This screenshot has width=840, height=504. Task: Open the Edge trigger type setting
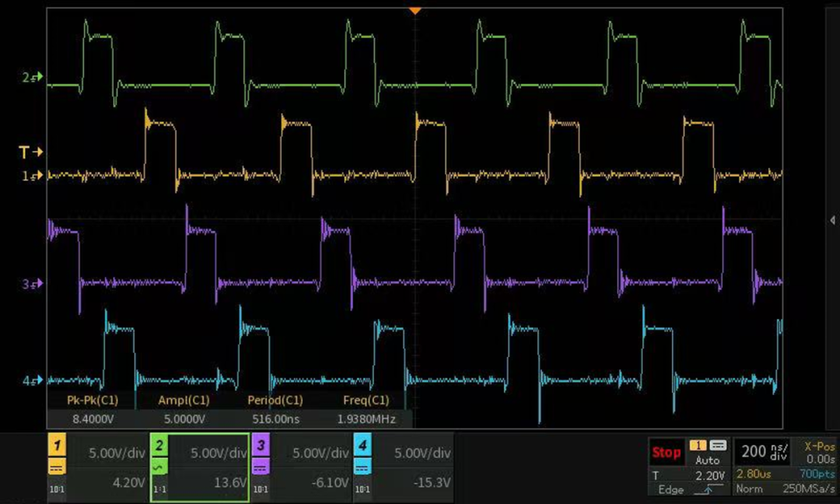coord(670,489)
